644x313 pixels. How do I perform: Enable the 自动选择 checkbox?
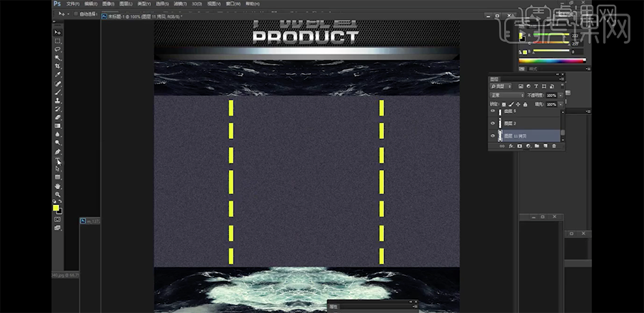click(76, 14)
